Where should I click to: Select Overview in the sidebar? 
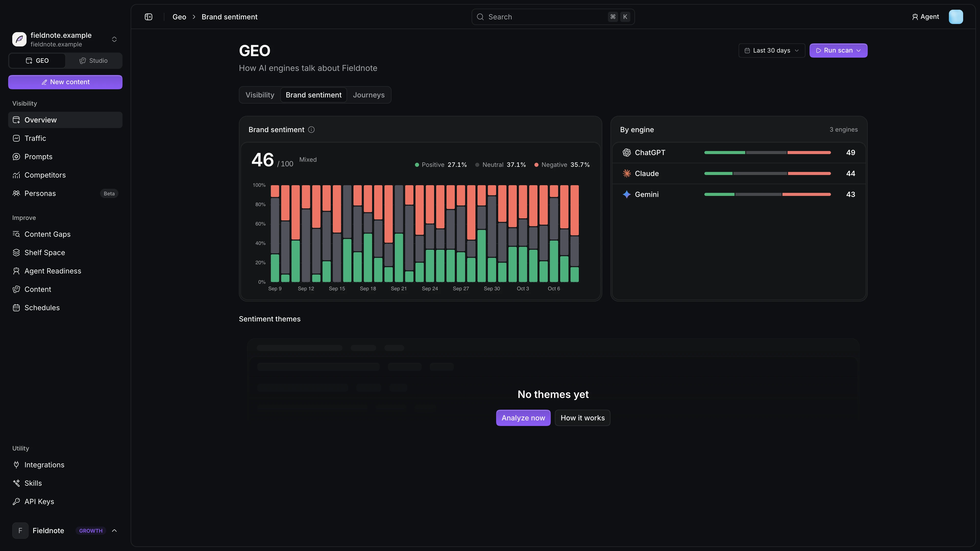click(65, 120)
